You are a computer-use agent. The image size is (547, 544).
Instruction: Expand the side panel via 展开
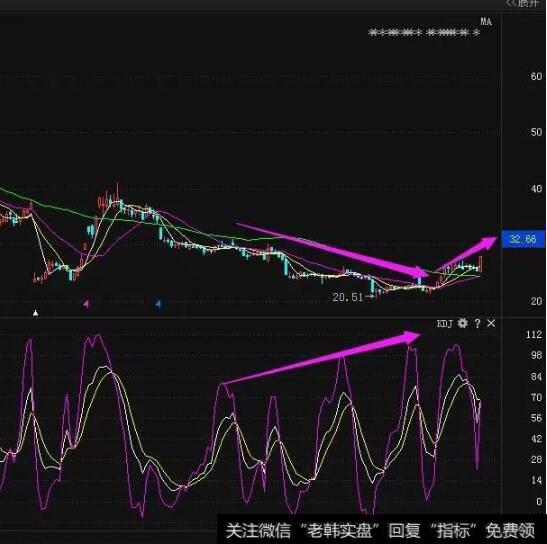[x=522, y=3]
